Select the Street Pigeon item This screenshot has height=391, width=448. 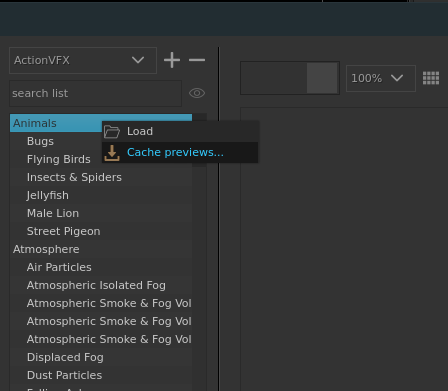(x=101, y=231)
